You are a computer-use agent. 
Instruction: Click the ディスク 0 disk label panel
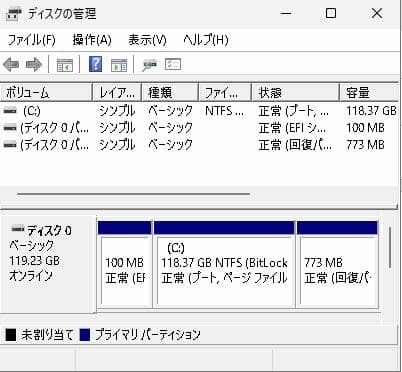(x=48, y=263)
